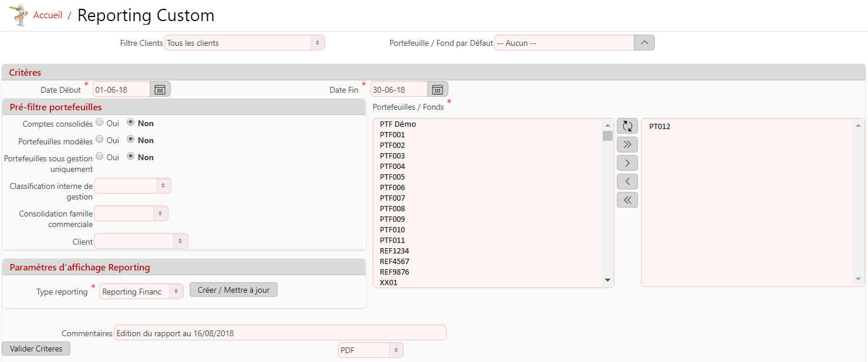This screenshot has height=362, width=868.
Task: Expand Portefeuille / Fond par Défaut chevron
Action: coord(644,43)
